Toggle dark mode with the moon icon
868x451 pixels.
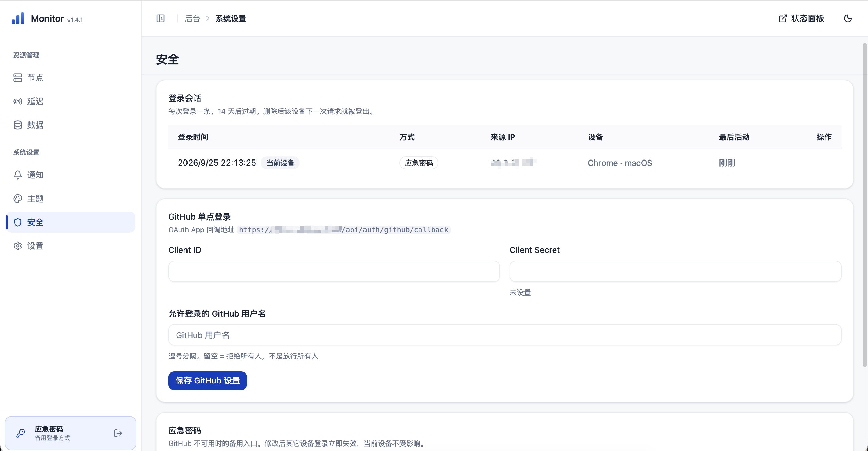click(848, 18)
